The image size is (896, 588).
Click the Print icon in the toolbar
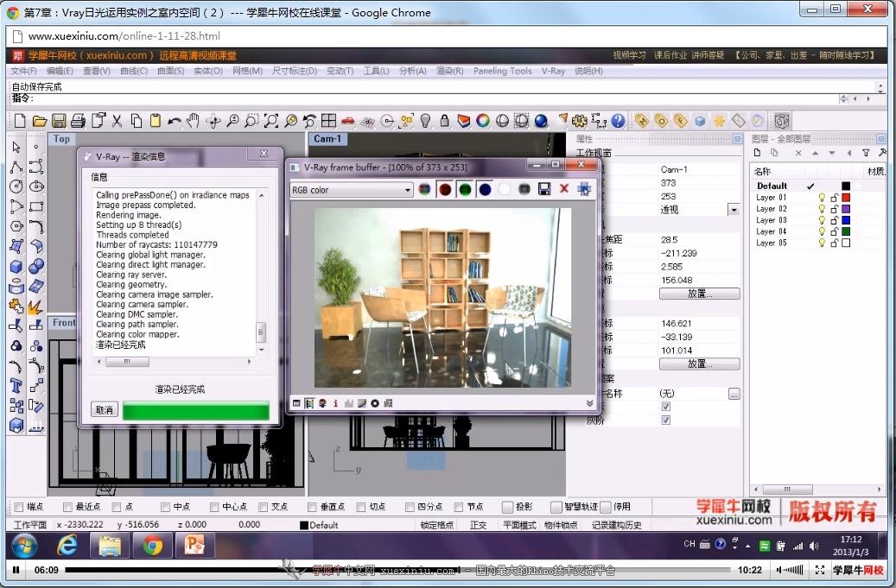[x=78, y=121]
